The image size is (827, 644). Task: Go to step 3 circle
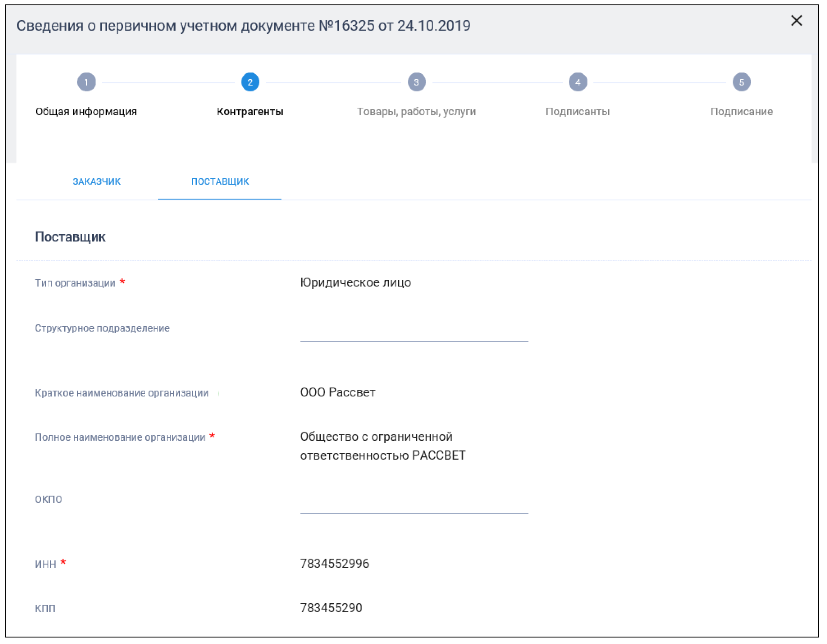(x=416, y=82)
